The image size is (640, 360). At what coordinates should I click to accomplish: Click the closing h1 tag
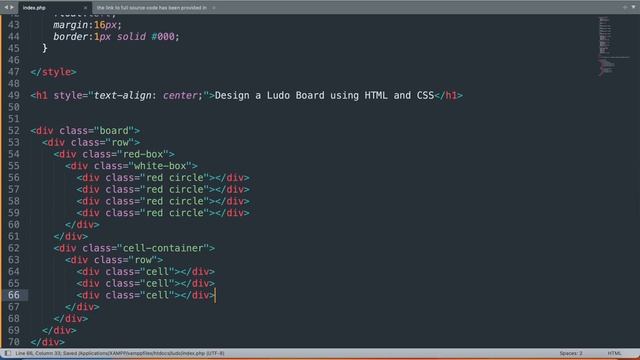449,96
